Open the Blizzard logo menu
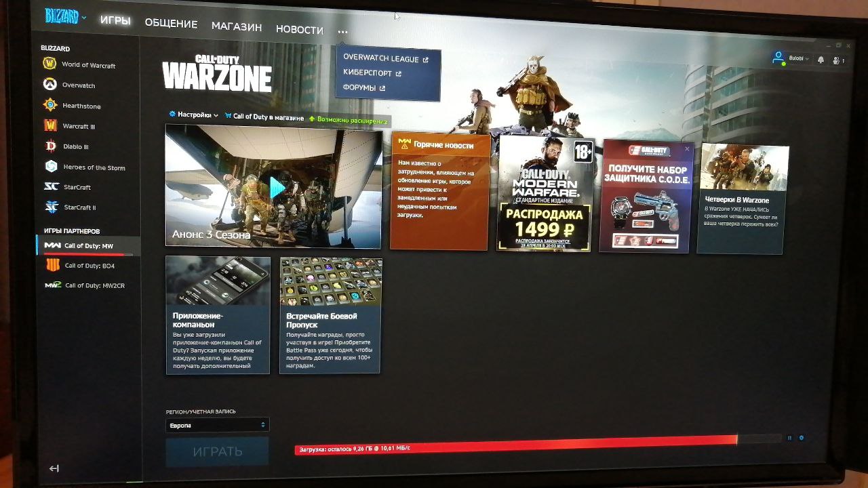This screenshot has width=868, height=488. (65, 16)
